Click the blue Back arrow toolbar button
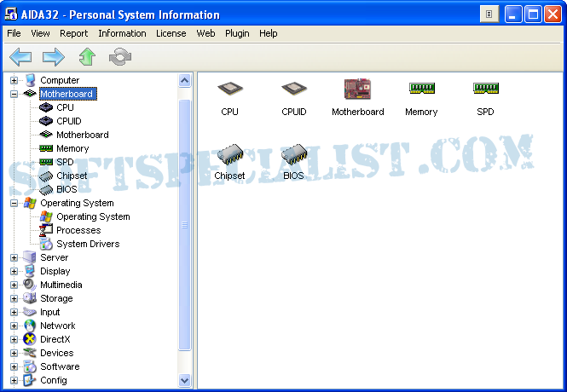 point(20,57)
